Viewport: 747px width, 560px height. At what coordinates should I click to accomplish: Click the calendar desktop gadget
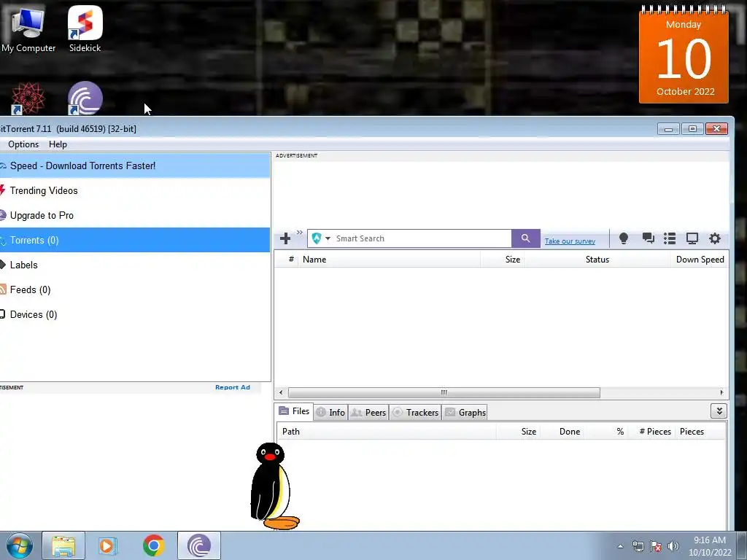click(684, 55)
